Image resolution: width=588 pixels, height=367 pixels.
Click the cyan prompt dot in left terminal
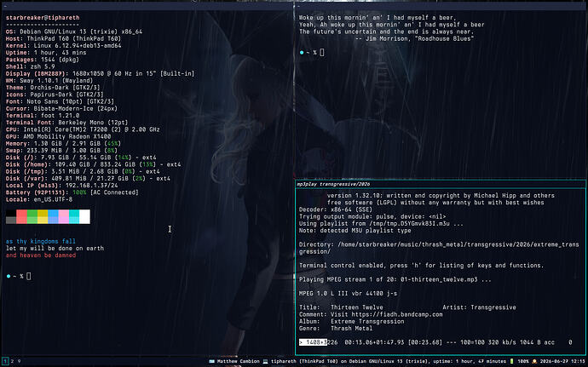[9, 276]
